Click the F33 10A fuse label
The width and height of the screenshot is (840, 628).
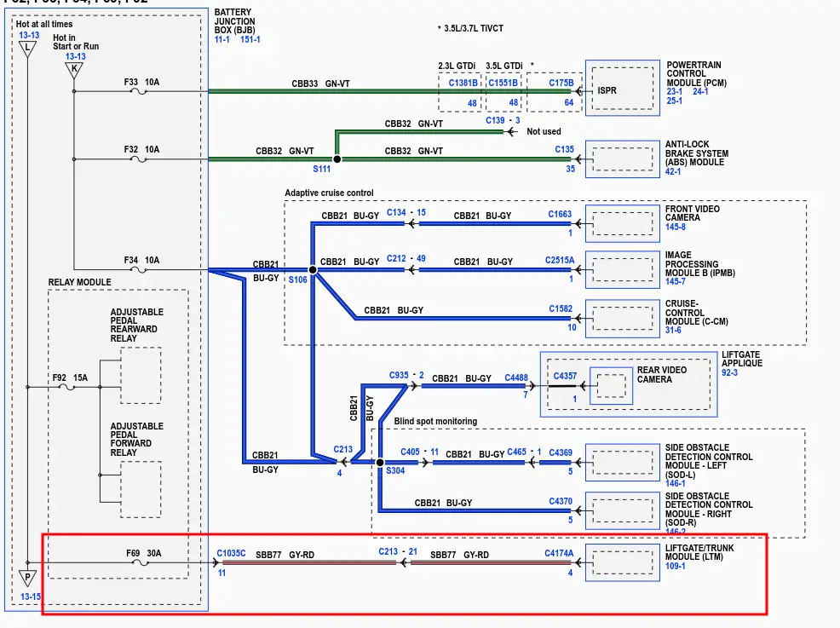[142, 83]
